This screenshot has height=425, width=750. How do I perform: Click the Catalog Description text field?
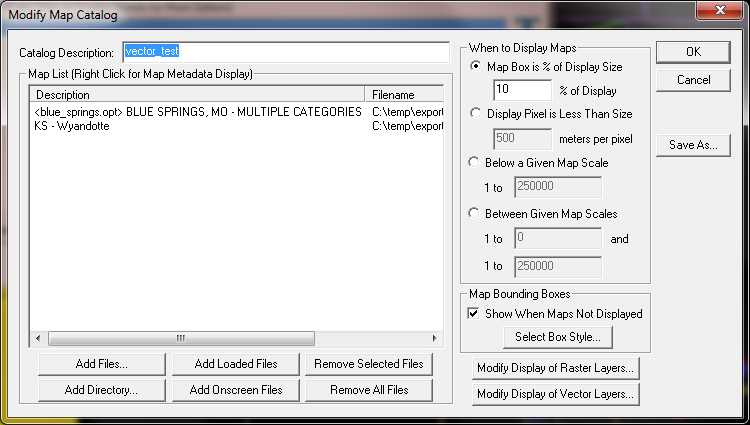point(285,51)
